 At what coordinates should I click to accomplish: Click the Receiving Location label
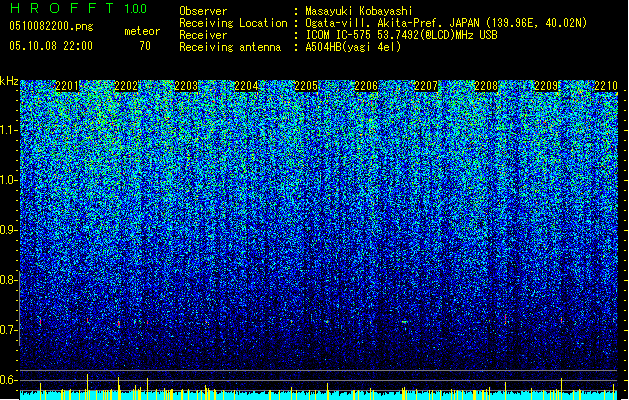pos(233,23)
